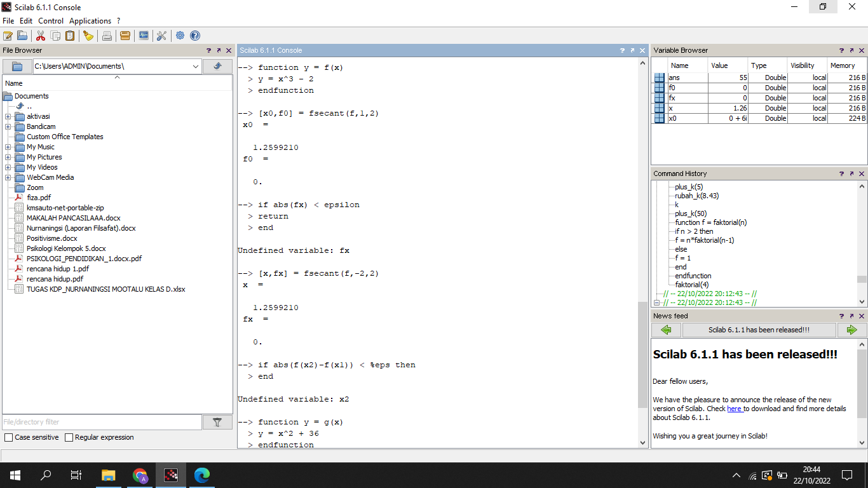Apply the file filter funnel button
Viewport: 868px width, 488px height.
click(217, 422)
